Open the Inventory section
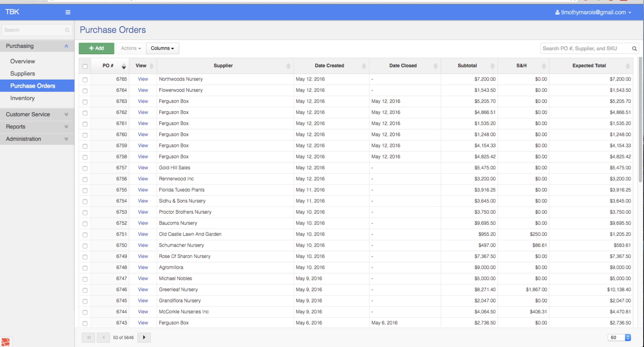Image resolution: width=644 pixels, height=347 pixels. 22,98
